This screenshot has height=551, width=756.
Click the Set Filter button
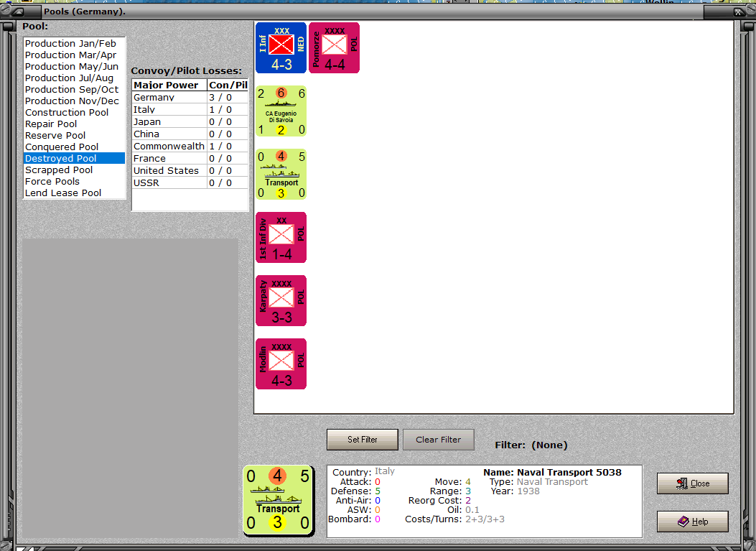[363, 440]
